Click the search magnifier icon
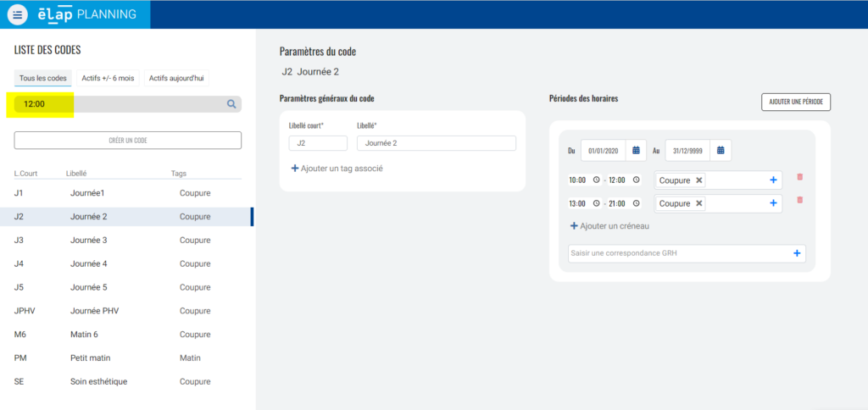The image size is (868, 410). (x=231, y=104)
